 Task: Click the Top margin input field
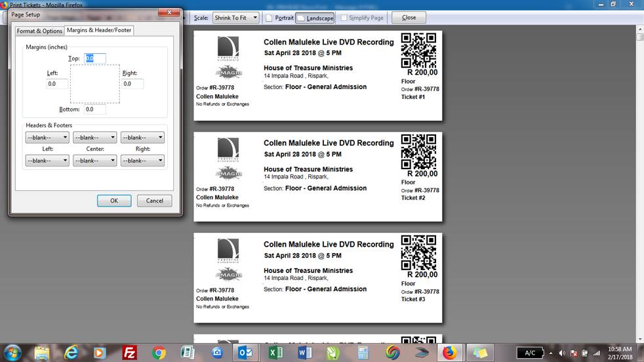coord(95,58)
